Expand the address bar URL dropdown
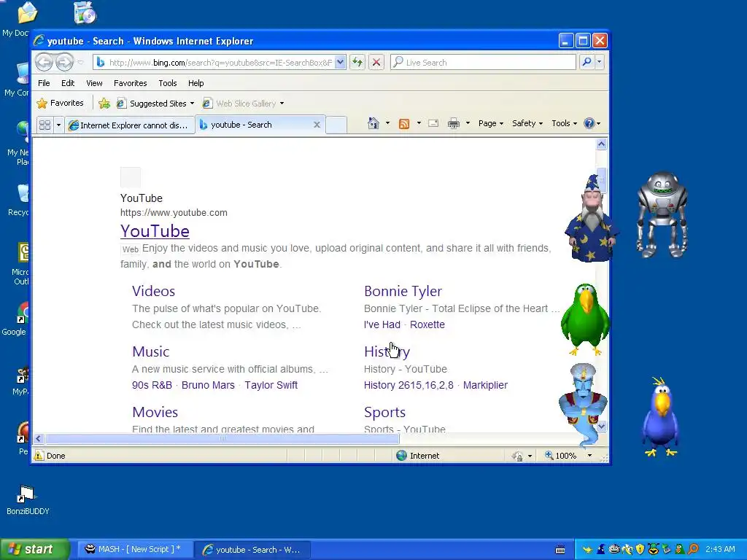This screenshot has height=560, width=747. (340, 62)
